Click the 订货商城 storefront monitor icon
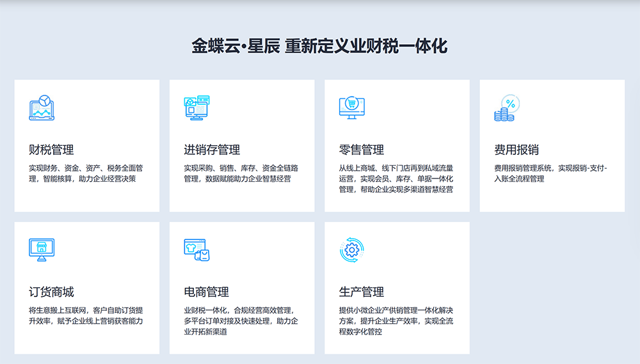This screenshot has width=640, height=364. 42,249
